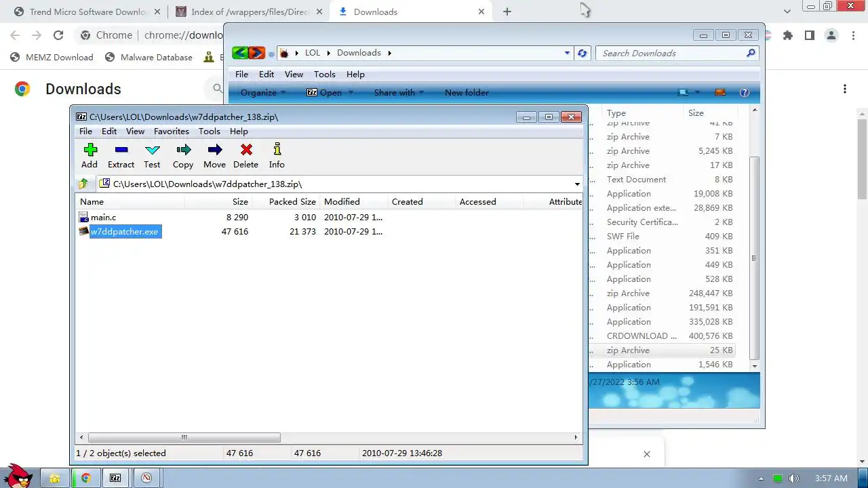Image resolution: width=868 pixels, height=488 pixels.
Task: Open the 7-Zip Tools menu
Action: (209, 131)
